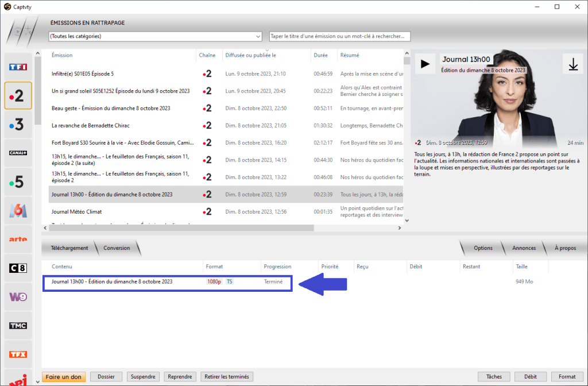Open the categories dropdown
Image resolution: width=588 pixels, height=386 pixels.
pyautogui.click(x=155, y=36)
